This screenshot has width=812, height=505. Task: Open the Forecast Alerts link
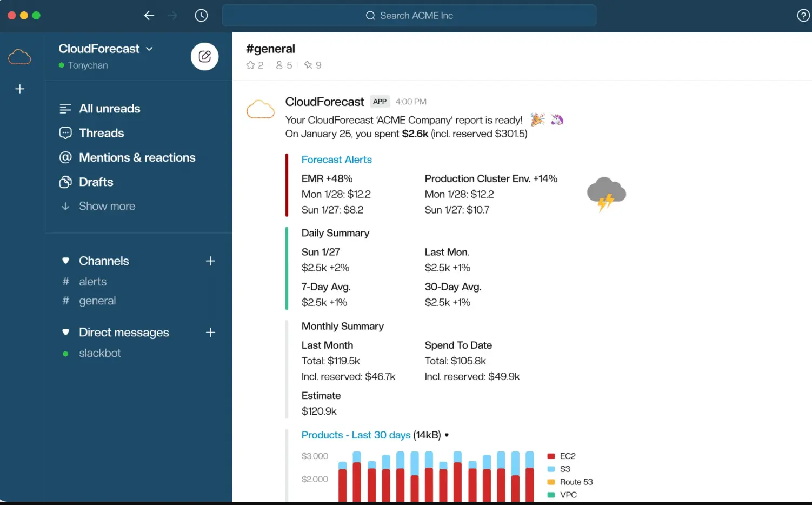coord(337,160)
